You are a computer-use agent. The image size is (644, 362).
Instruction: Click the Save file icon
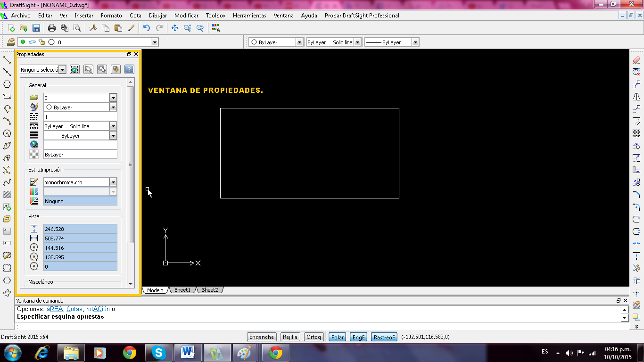click(36, 28)
